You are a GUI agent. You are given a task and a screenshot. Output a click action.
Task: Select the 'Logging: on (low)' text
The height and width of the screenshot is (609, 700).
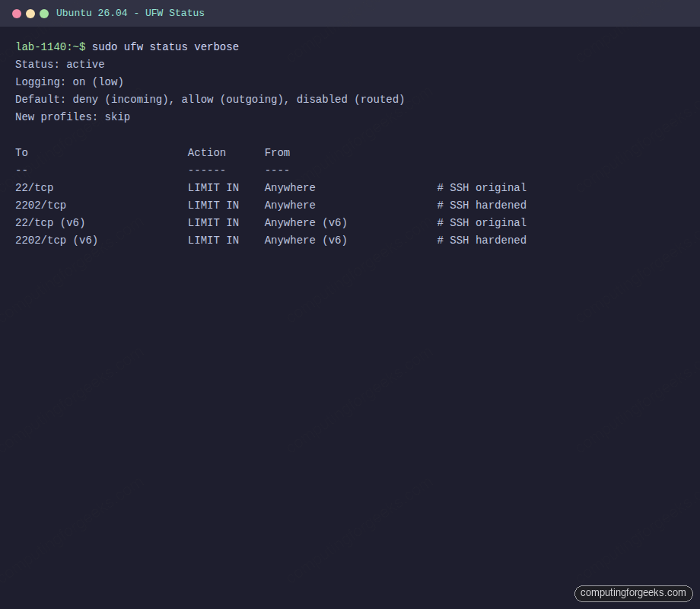pos(68,81)
